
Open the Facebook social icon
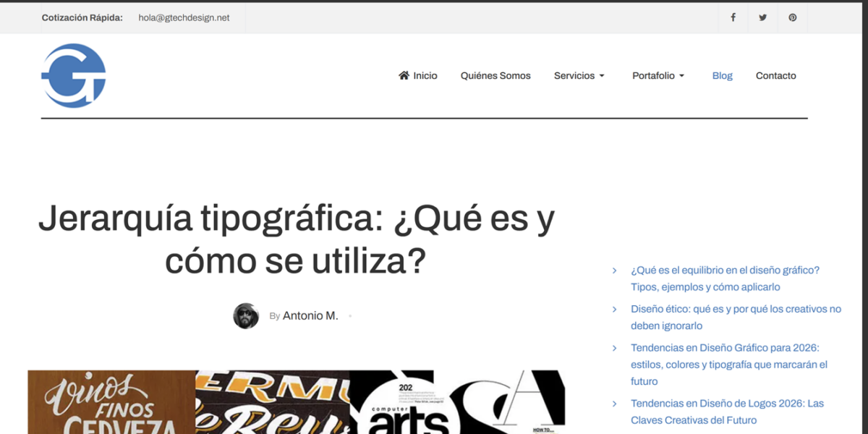click(x=733, y=17)
